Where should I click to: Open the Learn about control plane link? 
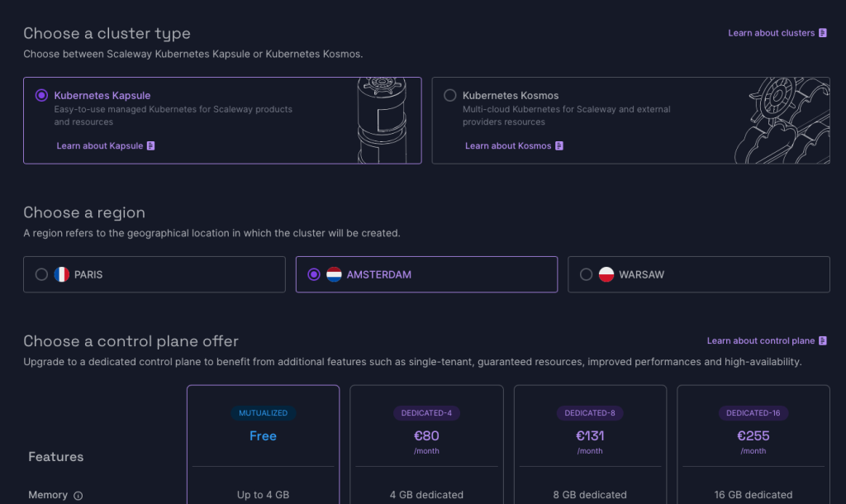point(760,340)
